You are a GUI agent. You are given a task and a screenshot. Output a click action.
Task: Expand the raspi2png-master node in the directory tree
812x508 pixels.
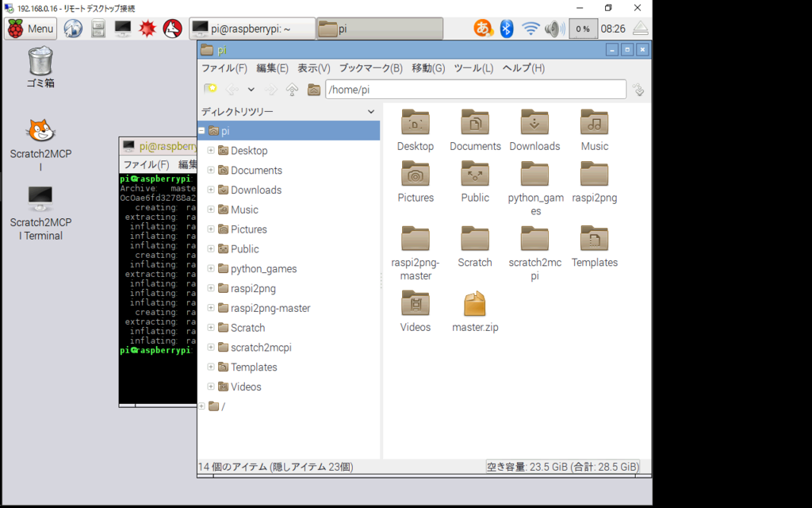pos(211,308)
